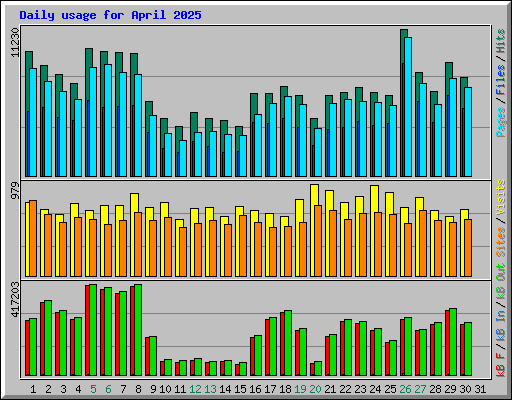This screenshot has width=512, height=400.
Task: Click the cyan files bar for day 5
Action: (93, 122)
